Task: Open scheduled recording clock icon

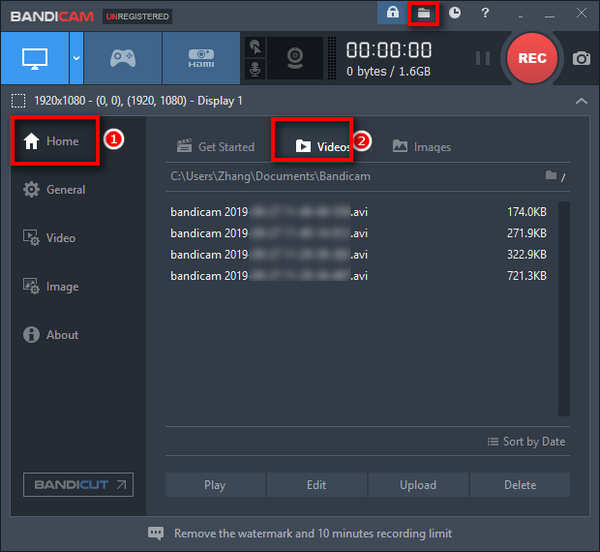Action: (455, 13)
